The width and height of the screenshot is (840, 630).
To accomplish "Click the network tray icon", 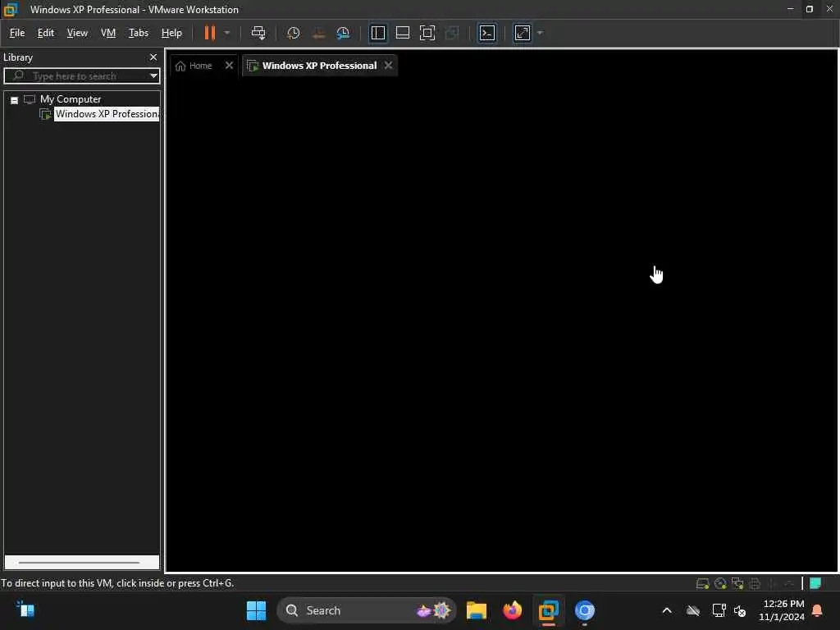I will pyautogui.click(x=719, y=610).
